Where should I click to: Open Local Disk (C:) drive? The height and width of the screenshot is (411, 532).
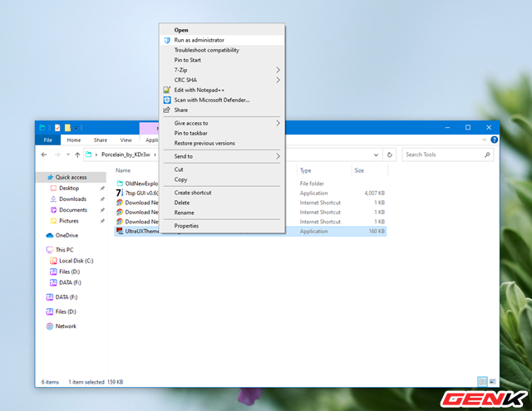tap(76, 261)
